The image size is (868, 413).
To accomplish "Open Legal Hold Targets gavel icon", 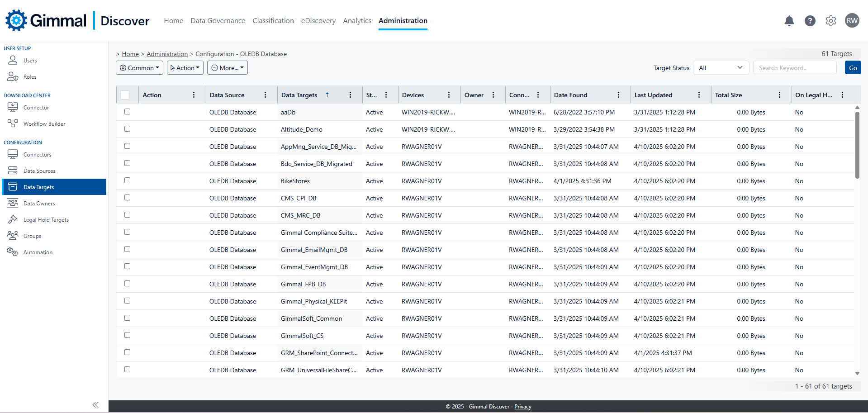I will pos(13,219).
